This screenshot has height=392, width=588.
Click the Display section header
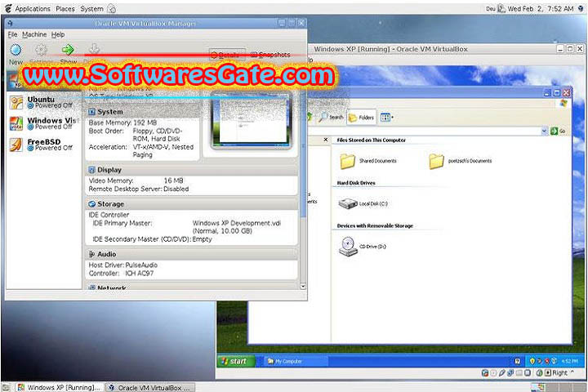(x=191, y=170)
